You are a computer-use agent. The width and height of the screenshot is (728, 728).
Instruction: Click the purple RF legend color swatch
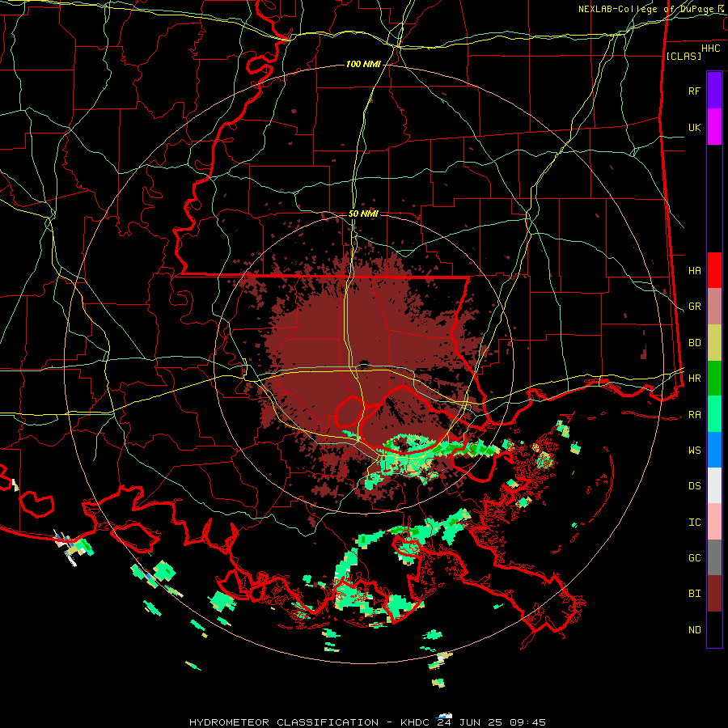[714, 91]
